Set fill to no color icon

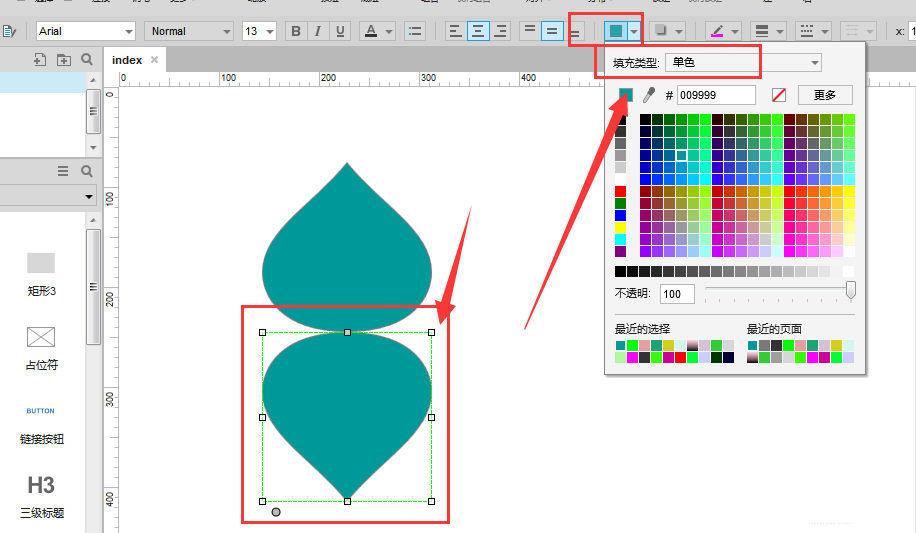click(779, 95)
